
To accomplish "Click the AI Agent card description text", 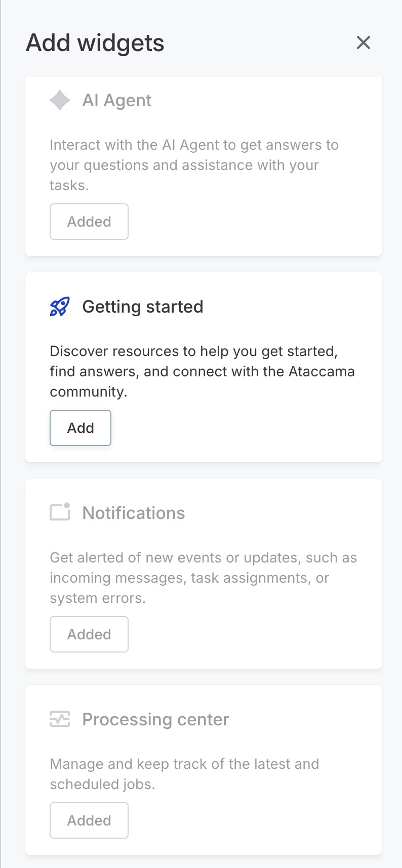I will pyautogui.click(x=194, y=164).
